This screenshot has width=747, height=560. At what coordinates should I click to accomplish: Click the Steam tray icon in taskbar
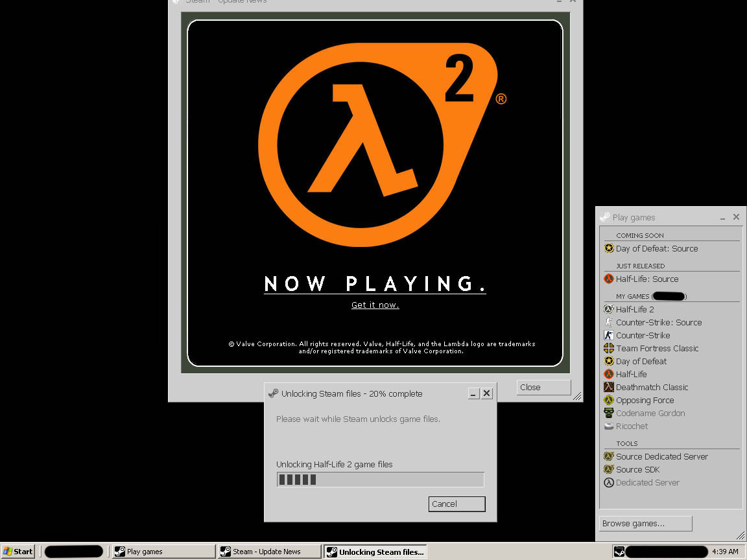tap(619, 552)
